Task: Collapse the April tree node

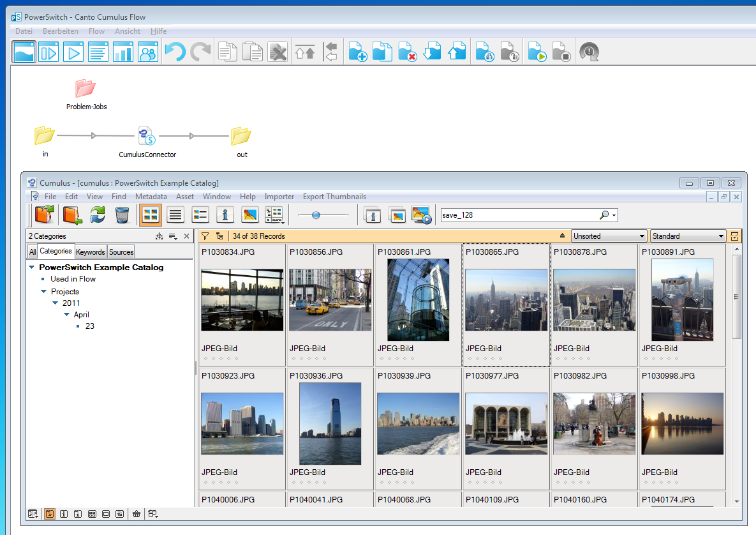Action: (66, 315)
